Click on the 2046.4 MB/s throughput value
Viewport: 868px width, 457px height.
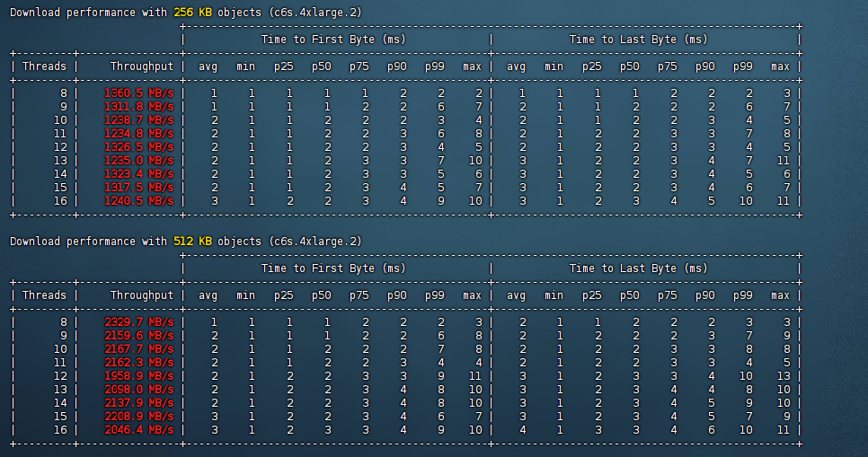pyautogui.click(x=139, y=430)
